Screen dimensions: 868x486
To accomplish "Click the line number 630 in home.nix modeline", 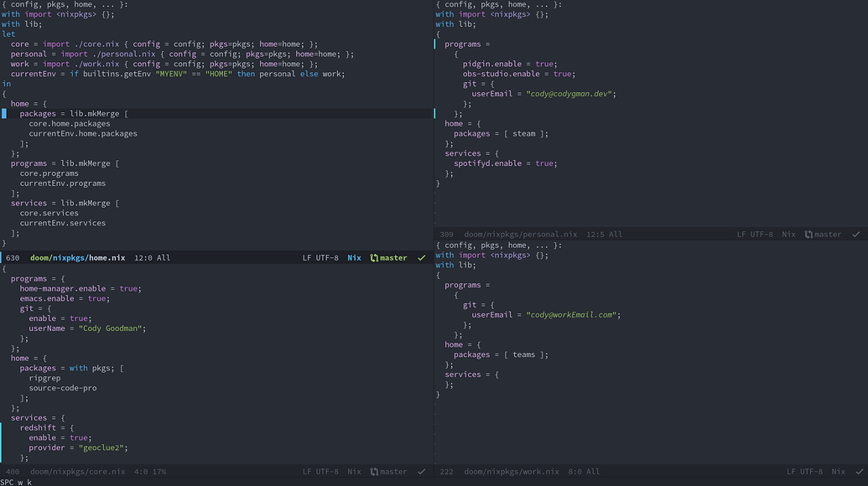I will [12, 257].
